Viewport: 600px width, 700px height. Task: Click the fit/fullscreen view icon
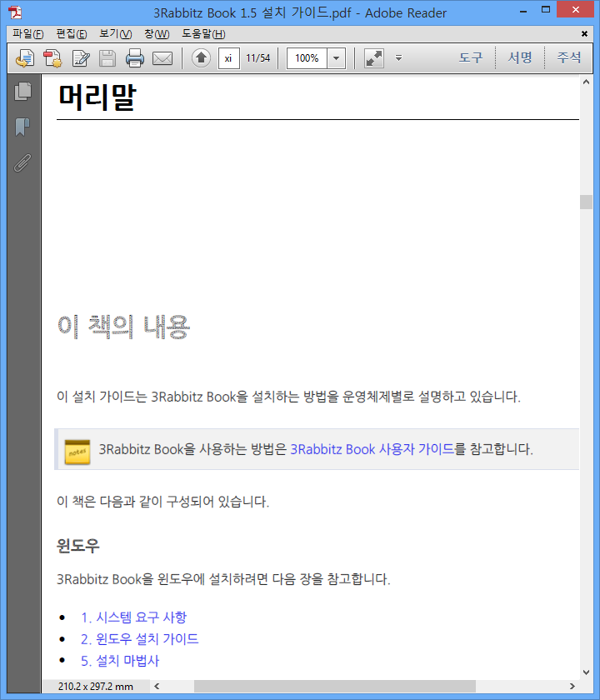coord(374,58)
